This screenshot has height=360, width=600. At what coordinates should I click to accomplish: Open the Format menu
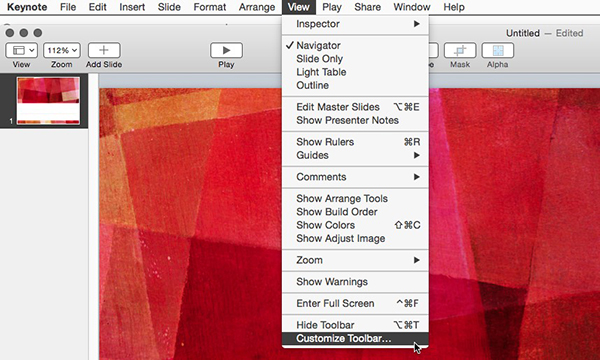(x=210, y=7)
